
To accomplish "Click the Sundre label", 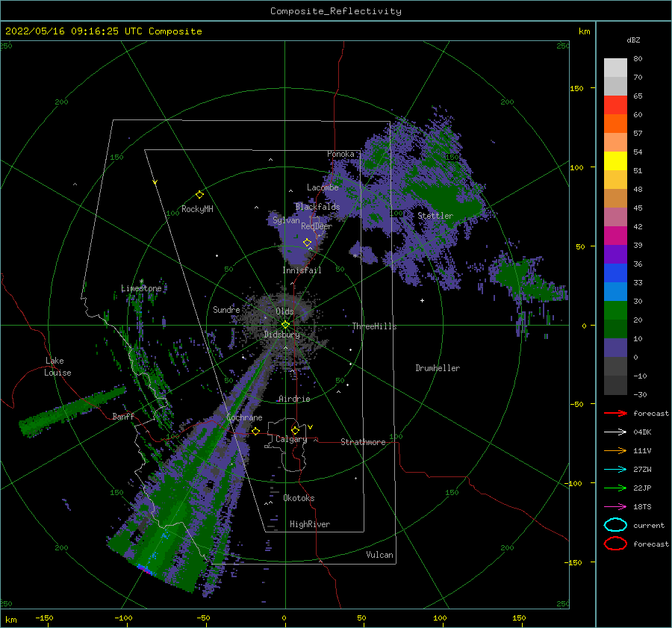I will pyautogui.click(x=226, y=309).
